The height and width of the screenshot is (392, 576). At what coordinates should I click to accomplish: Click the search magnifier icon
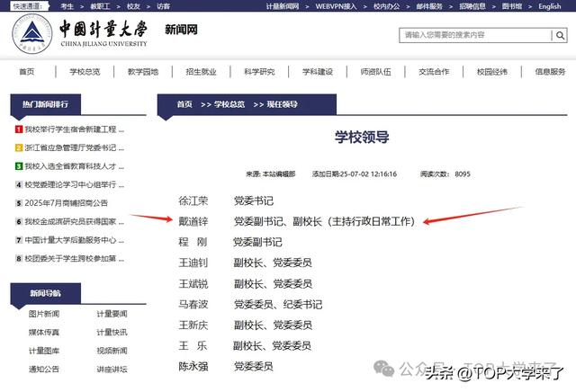coord(560,35)
